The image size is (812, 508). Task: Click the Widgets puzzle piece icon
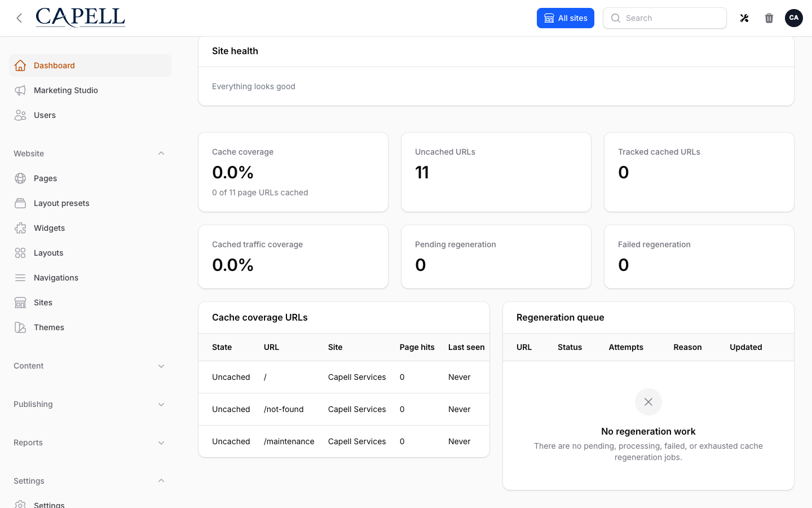20,228
